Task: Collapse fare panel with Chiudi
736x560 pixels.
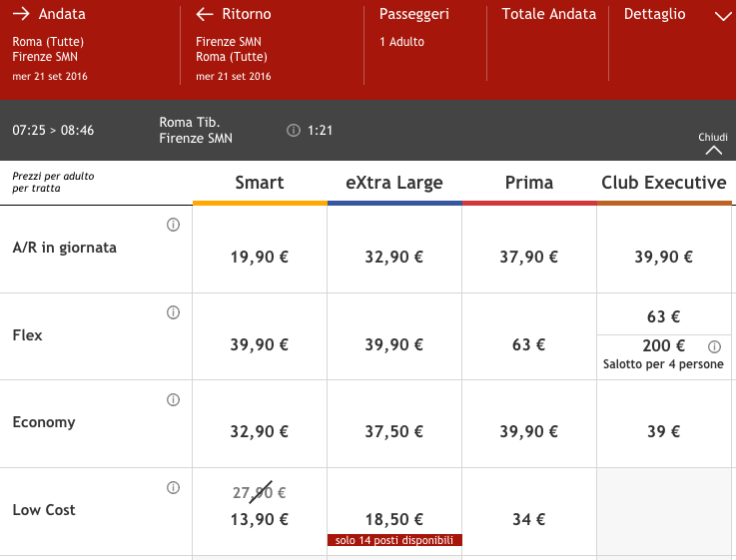Action: point(713,144)
